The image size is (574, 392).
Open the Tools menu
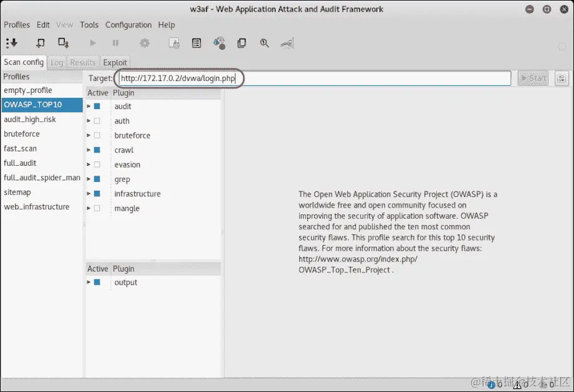tap(89, 25)
